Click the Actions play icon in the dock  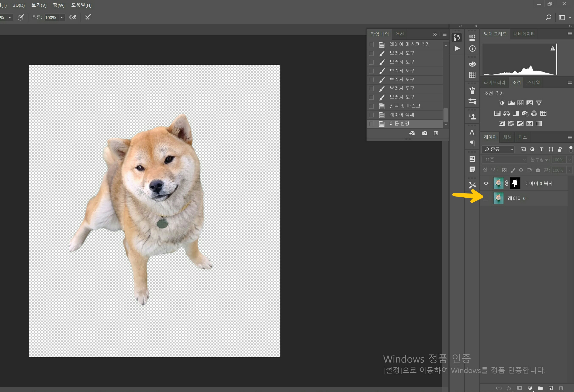(x=457, y=49)
